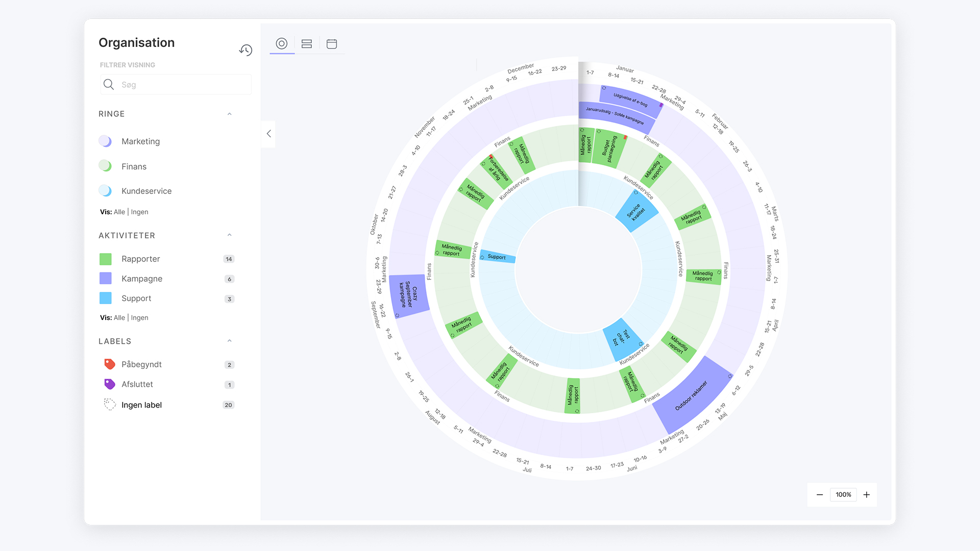The width and height of the screenshot is (980, 551).
Task: Switch to the circular wheel view
Action: pos(282,43)
